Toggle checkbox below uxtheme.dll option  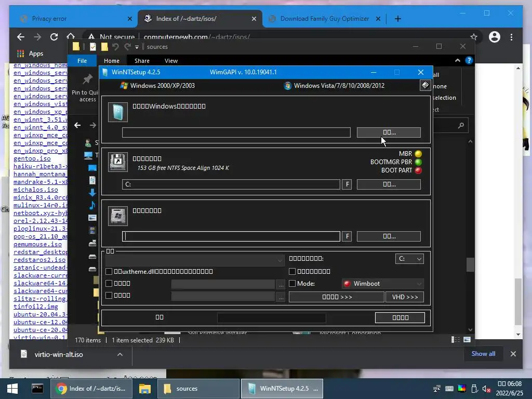[109, 283]
